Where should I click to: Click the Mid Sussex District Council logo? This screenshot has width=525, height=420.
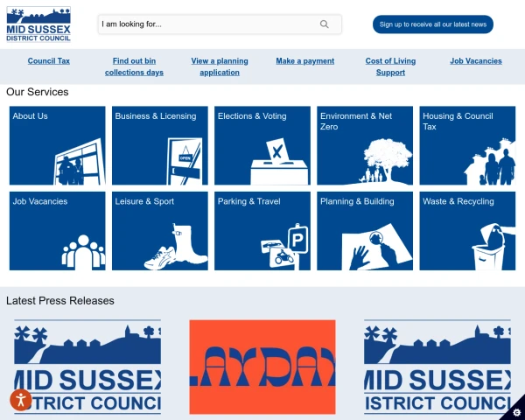coord(38,24)
